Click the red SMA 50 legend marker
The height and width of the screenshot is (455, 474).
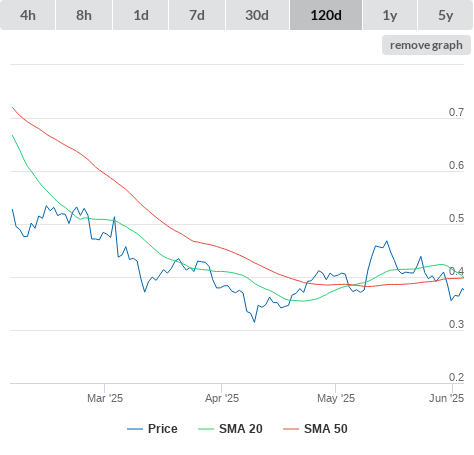click(291, 429)
